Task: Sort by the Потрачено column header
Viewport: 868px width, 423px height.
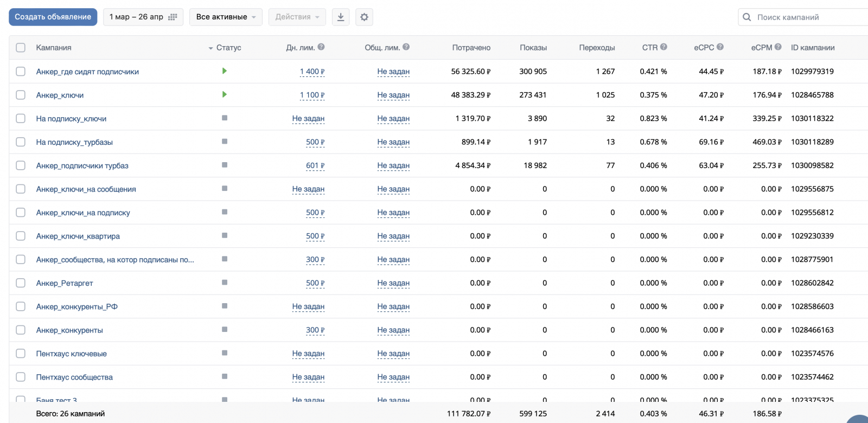Action: 471,48
